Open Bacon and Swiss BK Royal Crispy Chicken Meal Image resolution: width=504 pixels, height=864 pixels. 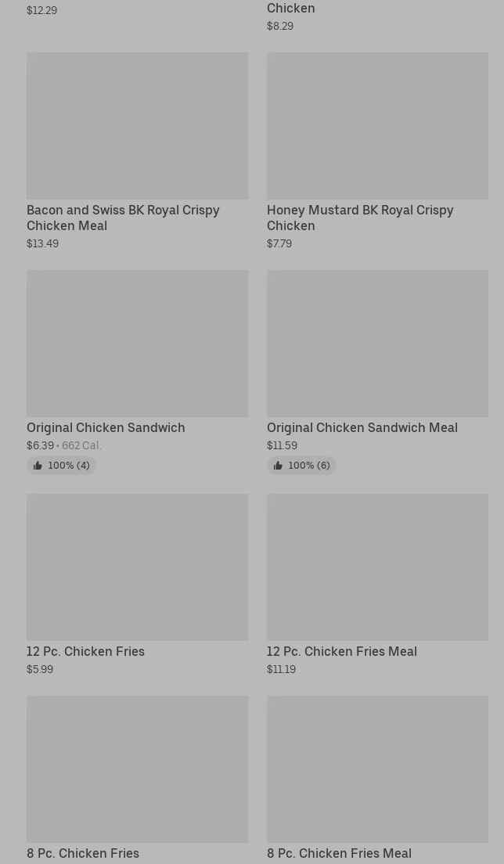[x=123, y=218]
